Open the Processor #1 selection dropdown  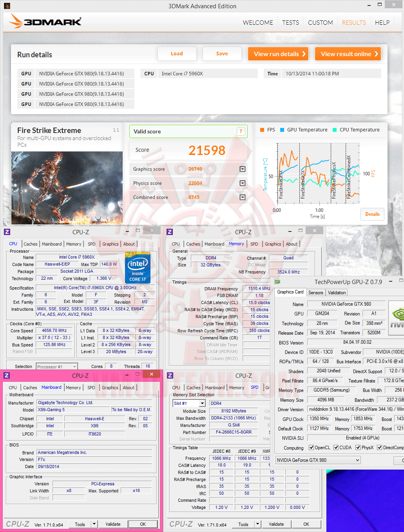(x=74, y=366)
